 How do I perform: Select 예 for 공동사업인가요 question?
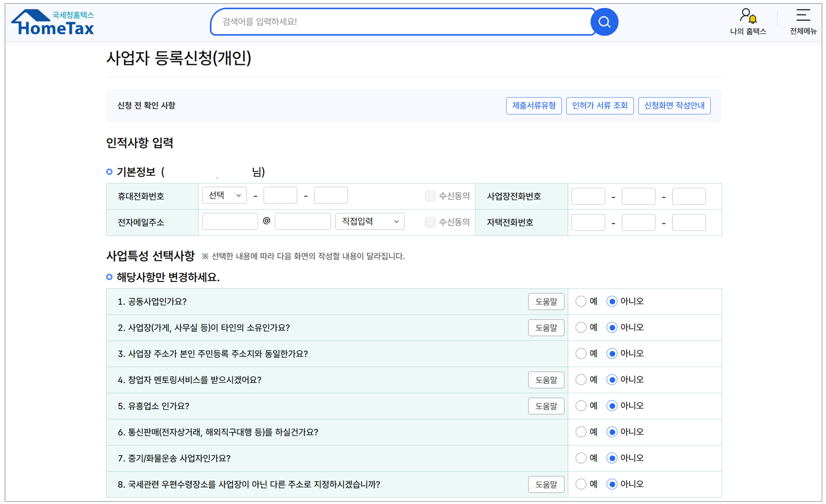click(x=581, y=301)
